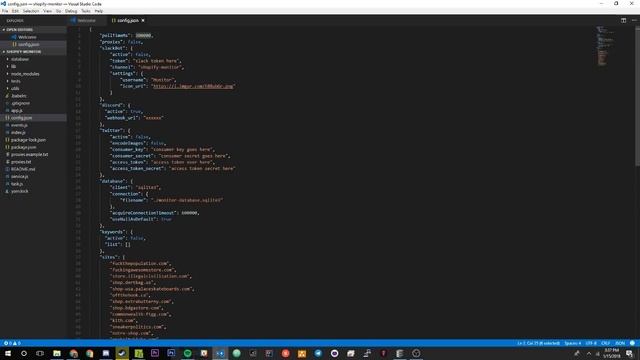Collapse the Open Editors section
640x360 pixels.
[33, 30]
